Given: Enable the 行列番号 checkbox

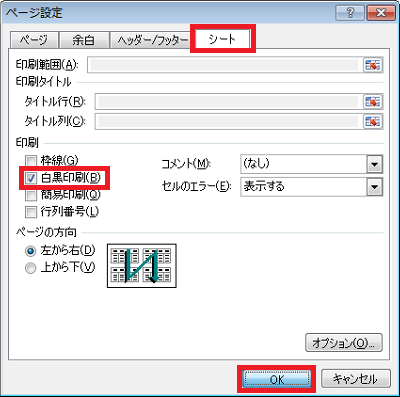Looking at the screenshot, I should (31, 212).
